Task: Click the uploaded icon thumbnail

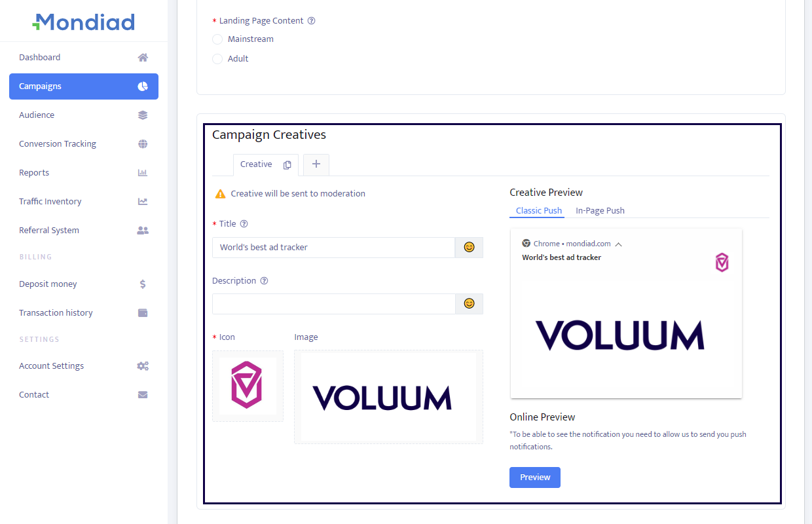Action: [248, 386]
